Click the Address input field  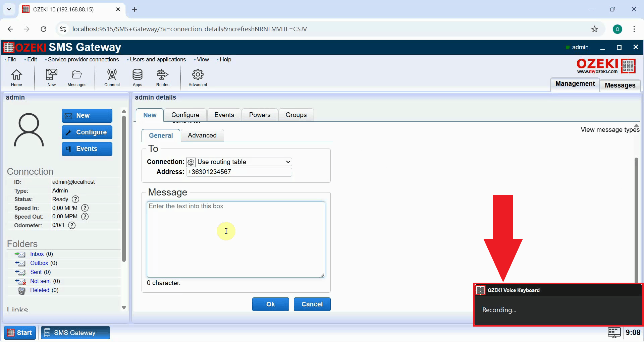coord(239,172)
